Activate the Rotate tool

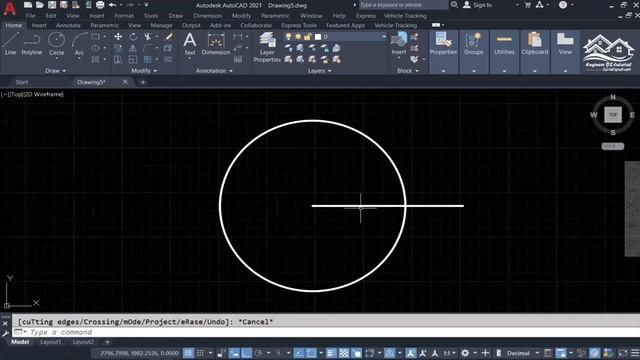click(133, 37)
